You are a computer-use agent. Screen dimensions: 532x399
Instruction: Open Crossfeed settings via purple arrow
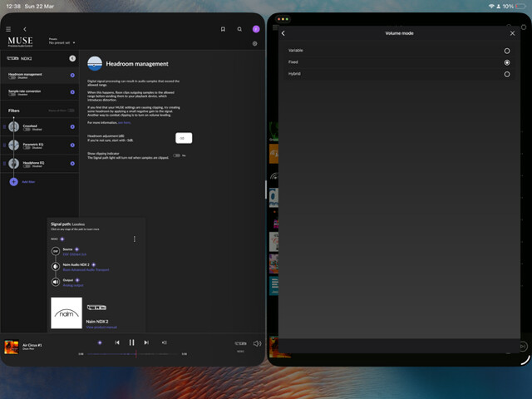72,126
